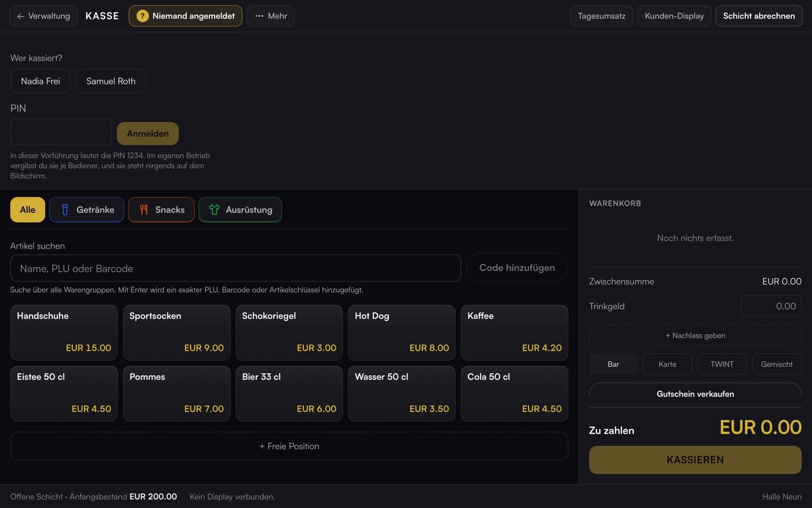Focus the PIN input field
Screen dimensions: 812x508
(61, 132)
